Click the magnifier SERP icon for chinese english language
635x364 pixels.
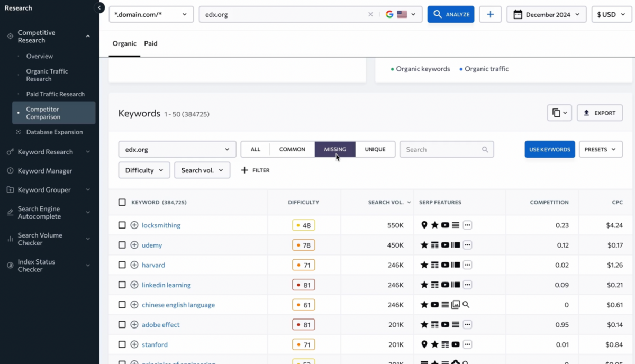pos(466,305)
